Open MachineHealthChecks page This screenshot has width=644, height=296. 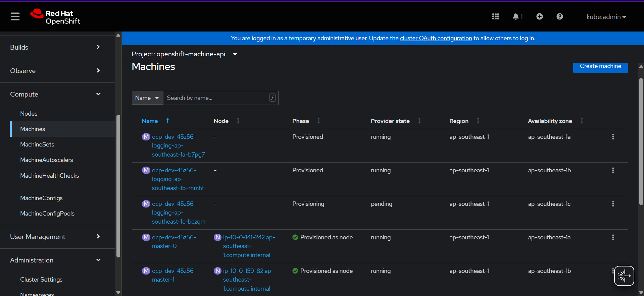(49, 176)
